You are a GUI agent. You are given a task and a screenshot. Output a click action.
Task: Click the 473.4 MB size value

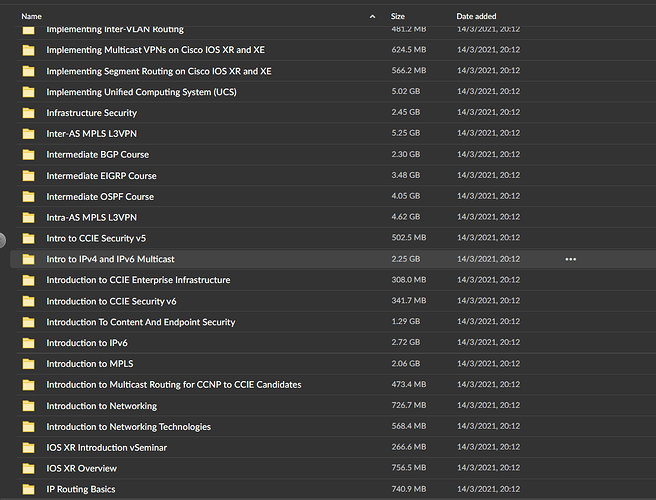pyautogui.click(x=409, y=384)
